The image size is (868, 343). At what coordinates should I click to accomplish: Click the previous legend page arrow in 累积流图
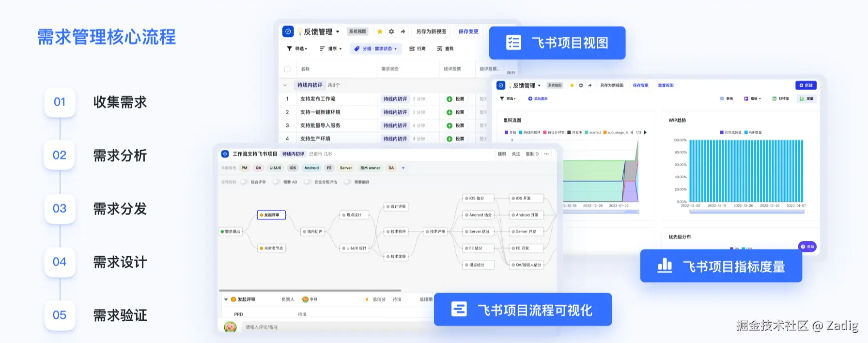coord(632,132)
